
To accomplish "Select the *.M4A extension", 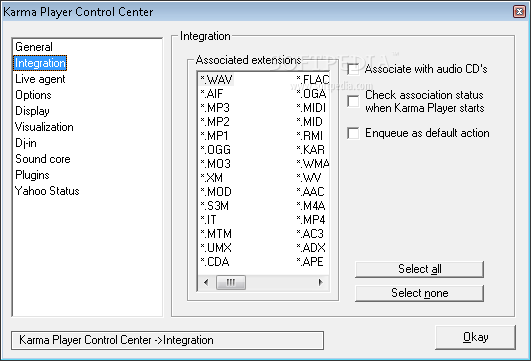I will click(311, 206).
